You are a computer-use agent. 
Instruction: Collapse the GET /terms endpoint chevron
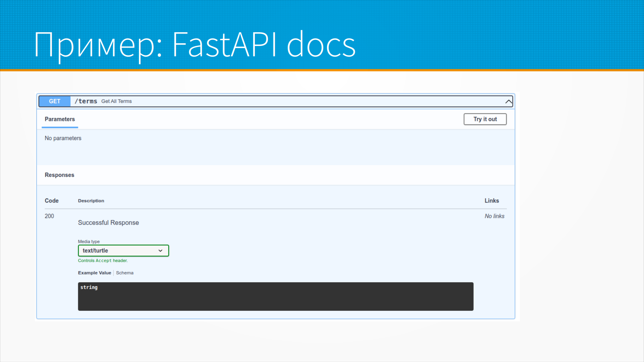click(508, 102)
